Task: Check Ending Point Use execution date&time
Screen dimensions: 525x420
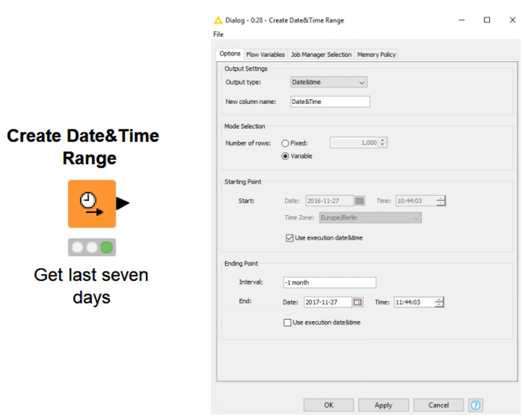Action: tap(287, 323)
